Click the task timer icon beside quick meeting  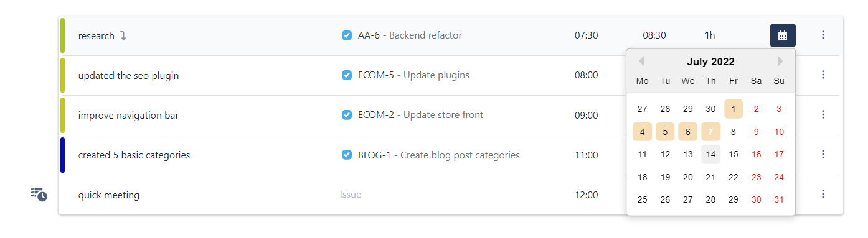coord(39,195)
